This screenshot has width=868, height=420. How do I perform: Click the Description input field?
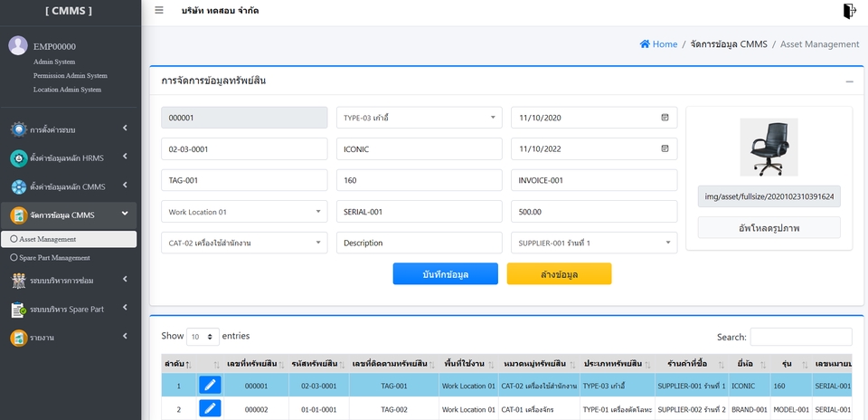tap(420, 243)
